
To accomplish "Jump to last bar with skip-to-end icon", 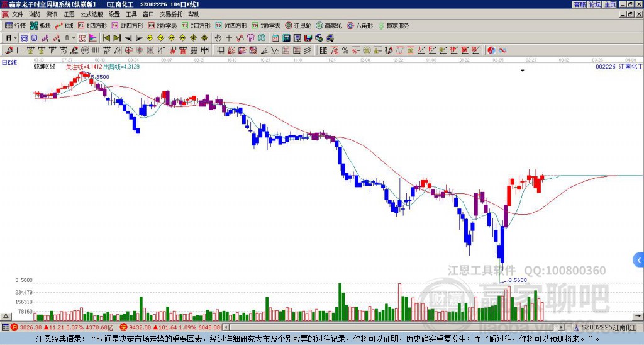I will click(x=116, y=38).
